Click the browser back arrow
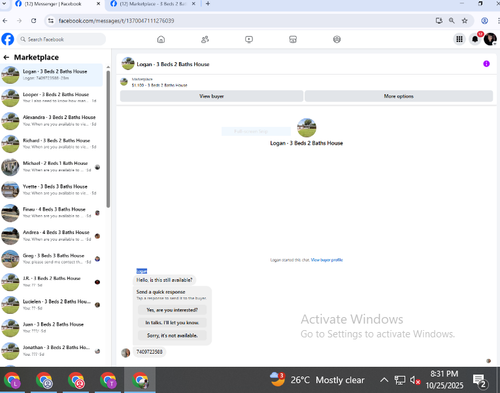The height and width of the screenshot is (393, 500). coord(5,21)
